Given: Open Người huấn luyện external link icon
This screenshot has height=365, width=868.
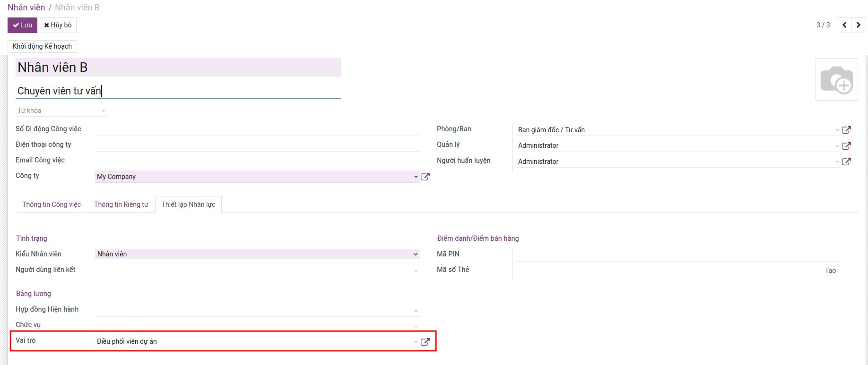Looking at the screenshot, I should pos(846,161).
